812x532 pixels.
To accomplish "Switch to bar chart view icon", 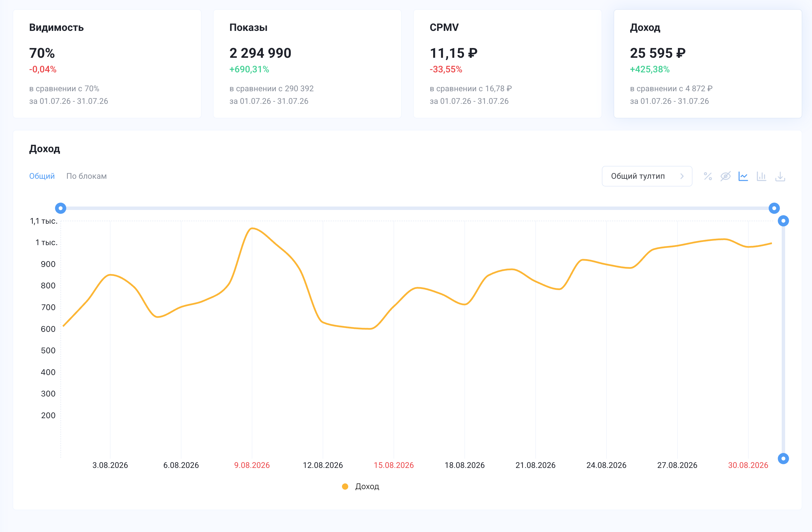I will [761, 176].
